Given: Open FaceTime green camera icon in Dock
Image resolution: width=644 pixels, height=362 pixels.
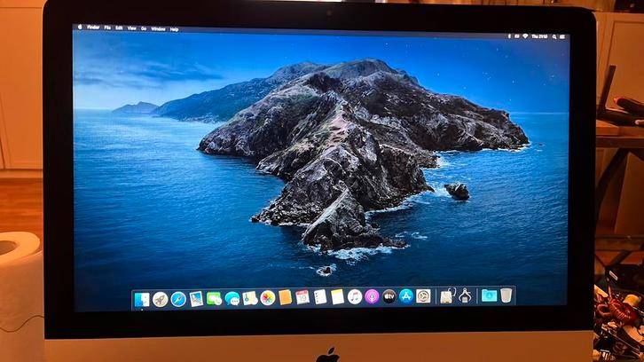Looking at the screenshot, I should click(214, 299).
